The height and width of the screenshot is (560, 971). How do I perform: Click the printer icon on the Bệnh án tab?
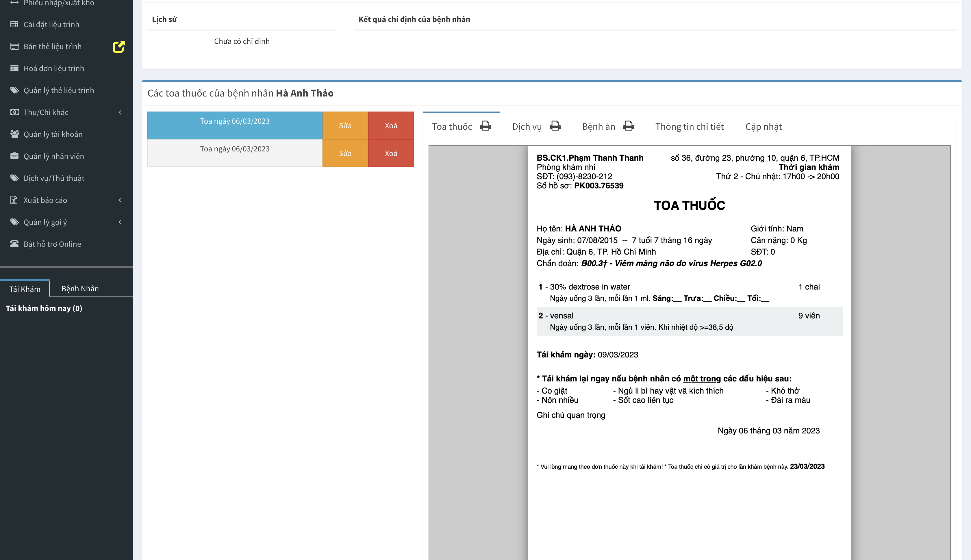[628, 126]
